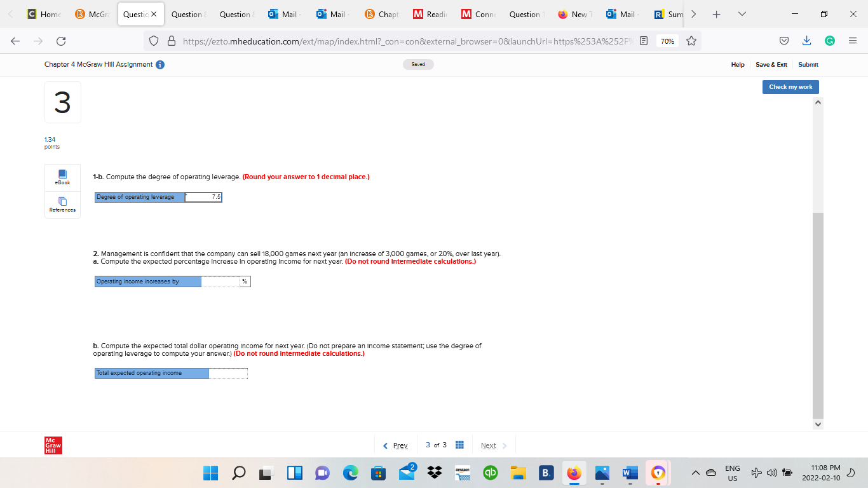The width and height of the screenshot is (868, 488).
Task: Open the Photos app from the taskbar
Action: click(602, 473)
